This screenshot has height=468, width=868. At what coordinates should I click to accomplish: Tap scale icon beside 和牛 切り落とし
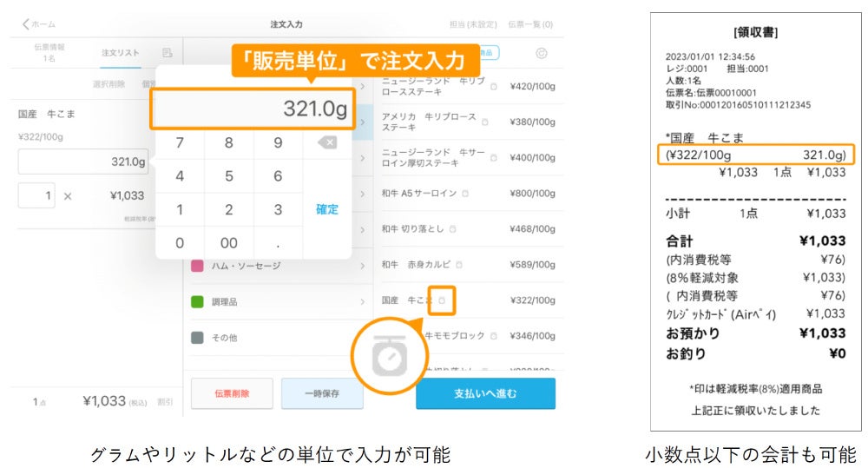tap(453, 228)
